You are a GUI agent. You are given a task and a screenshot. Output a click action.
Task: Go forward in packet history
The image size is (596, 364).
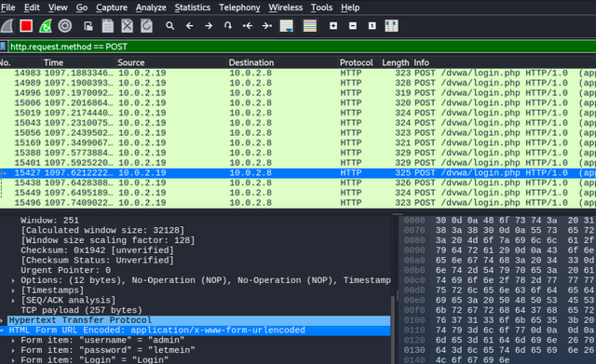pos(209,26)
